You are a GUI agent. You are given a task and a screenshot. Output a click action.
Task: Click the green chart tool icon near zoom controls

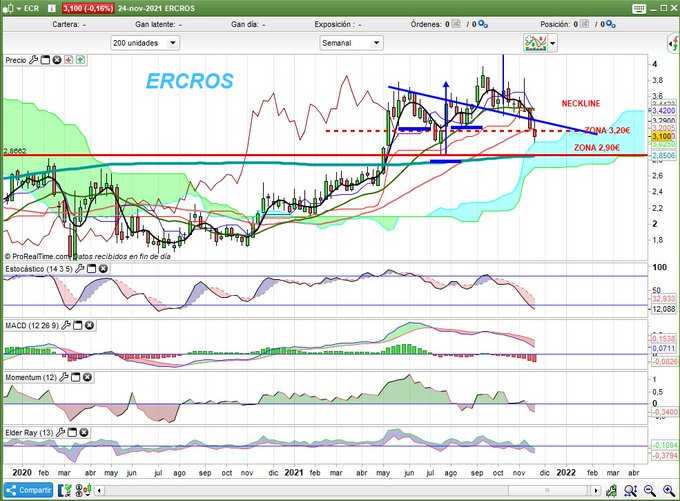[612, 491]
